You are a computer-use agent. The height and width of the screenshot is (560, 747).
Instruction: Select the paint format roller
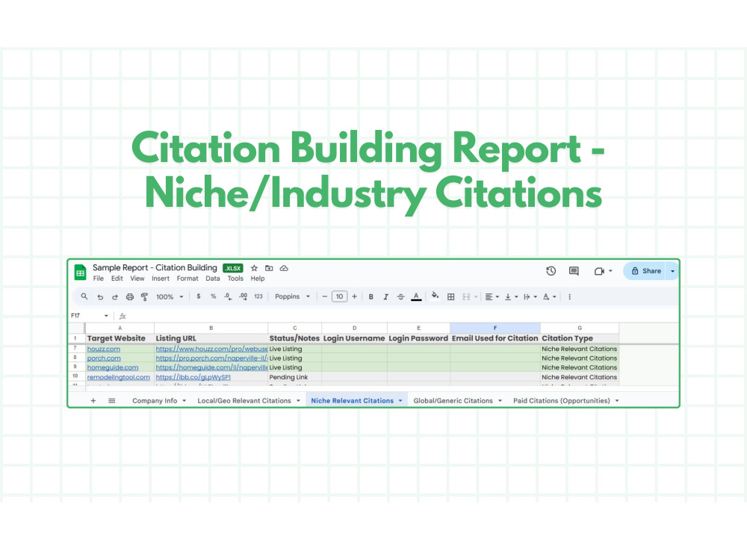(144, 296)
